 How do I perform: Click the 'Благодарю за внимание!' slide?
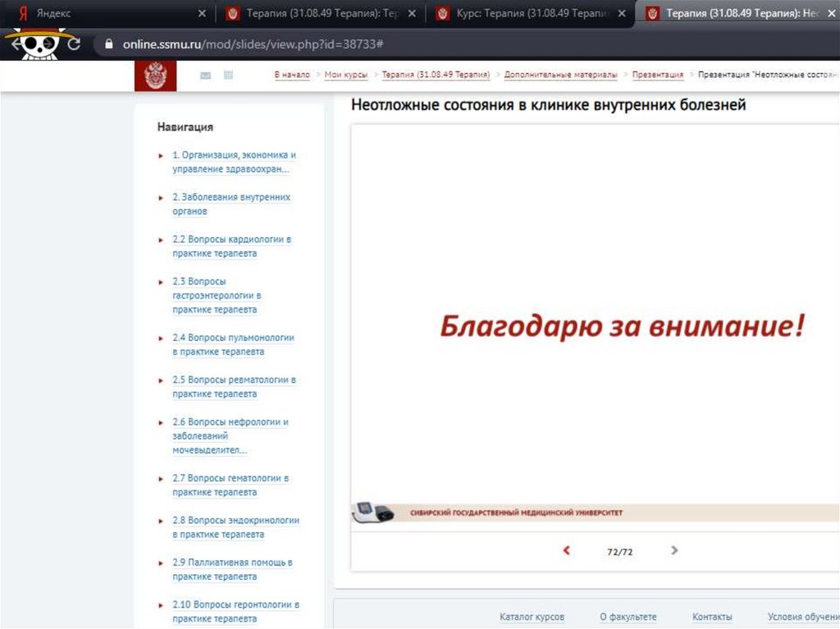point(622,326)
